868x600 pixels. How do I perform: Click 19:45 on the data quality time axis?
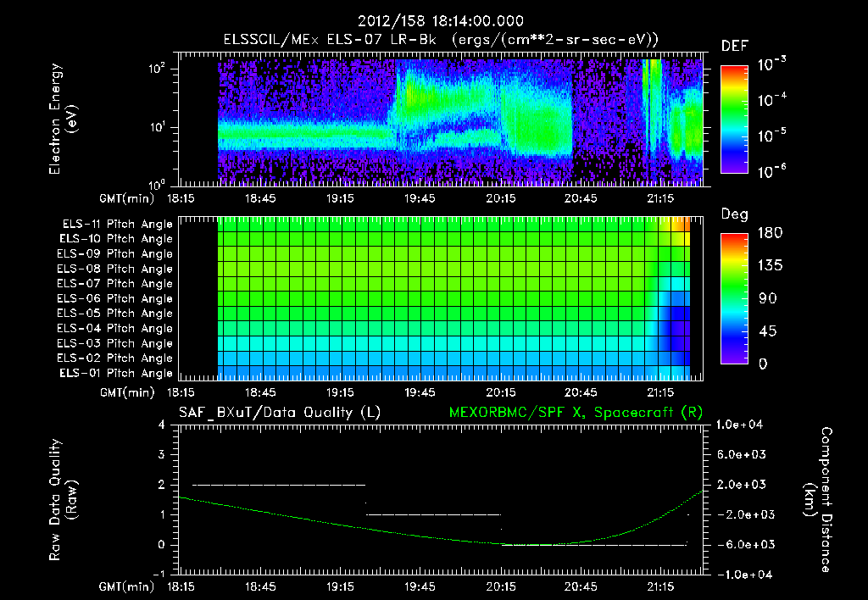(x=420, y=586)
